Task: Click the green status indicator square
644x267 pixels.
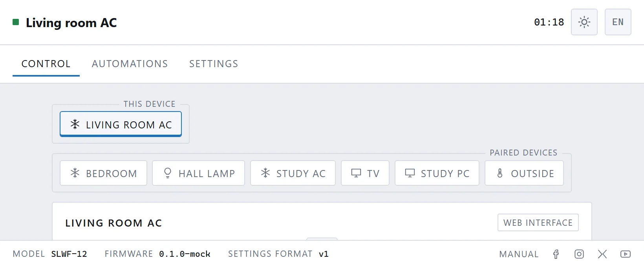Action: tap(16, 22)
